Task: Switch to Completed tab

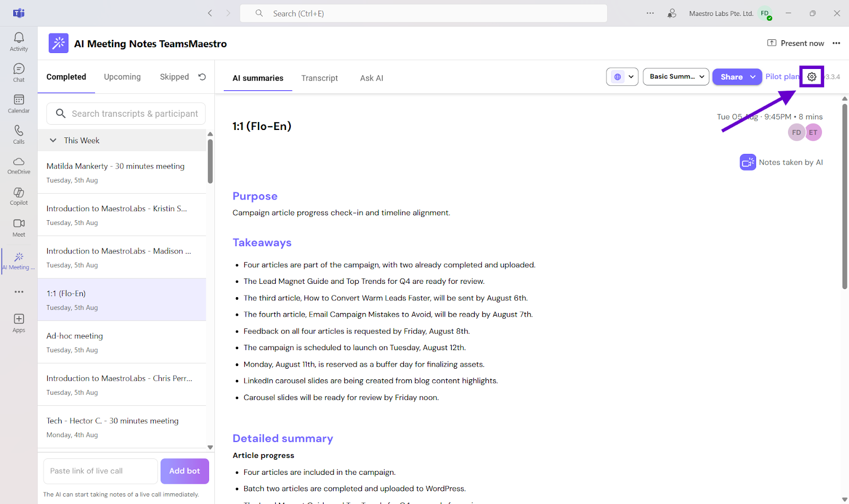Action: coord(66,77)
